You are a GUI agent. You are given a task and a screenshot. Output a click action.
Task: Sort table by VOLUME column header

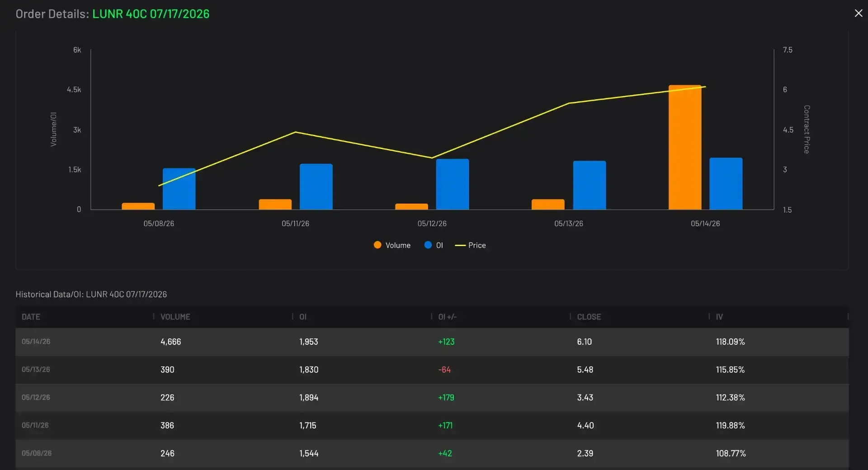pos(175,317)
